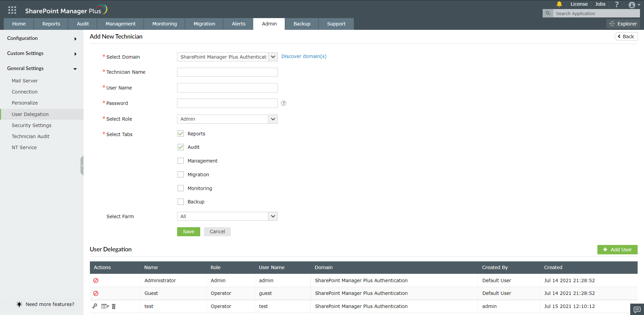Open the Backup navigation tab

(x=302, y=24)
